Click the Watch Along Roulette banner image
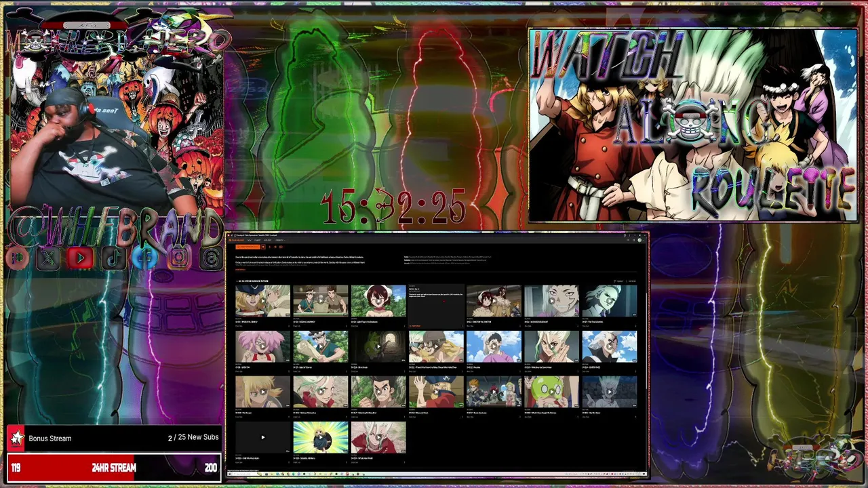Viewport: 868px width, 488px height. pos(693,125)
